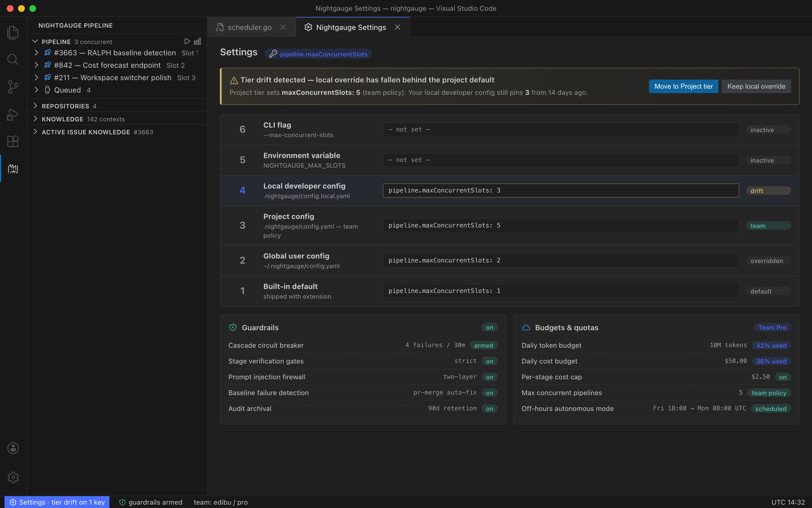Toggle Baseline failure detection on badge
The width and height of the screenshot is (812, 508).
[489, 393]
